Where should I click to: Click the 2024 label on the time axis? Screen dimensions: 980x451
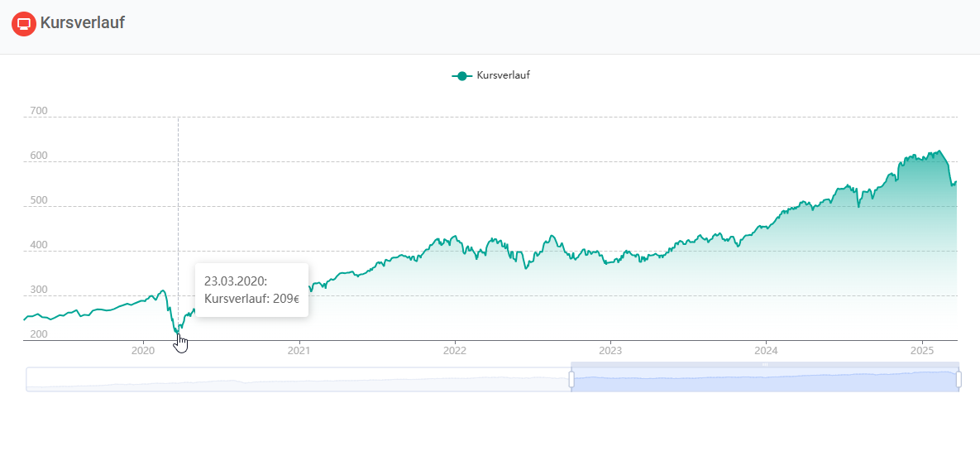pos(767,351)
